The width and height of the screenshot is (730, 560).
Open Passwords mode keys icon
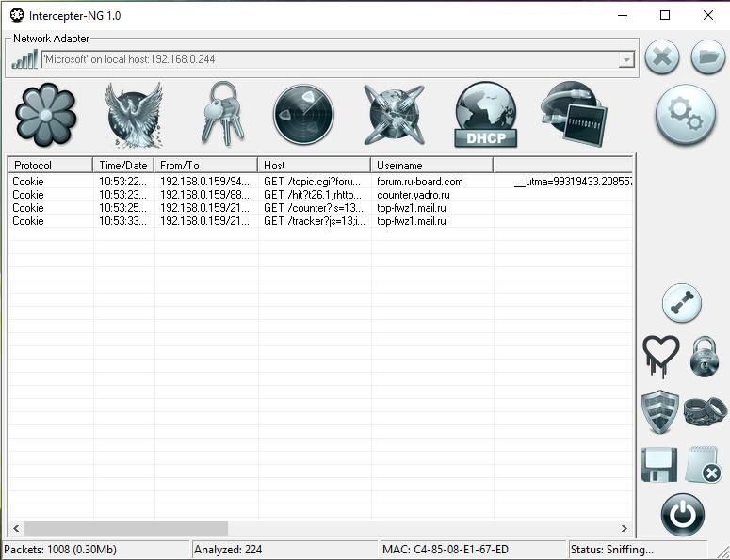(223, 114)
